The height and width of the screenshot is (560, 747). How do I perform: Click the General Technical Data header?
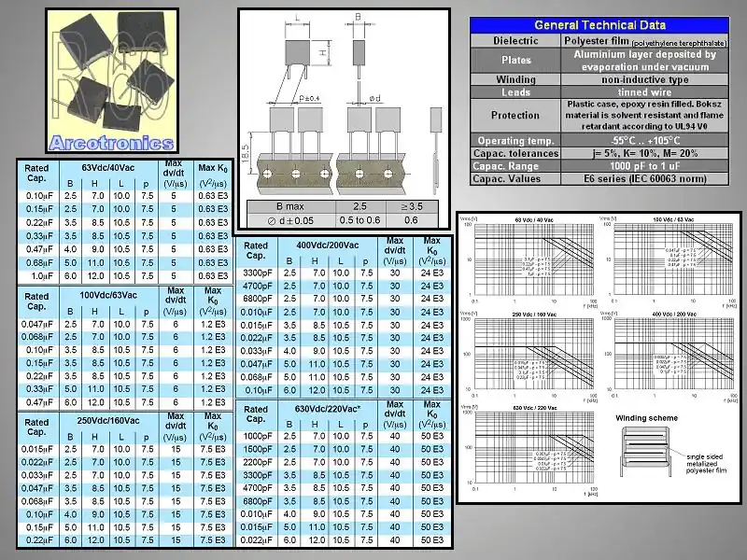599,25
